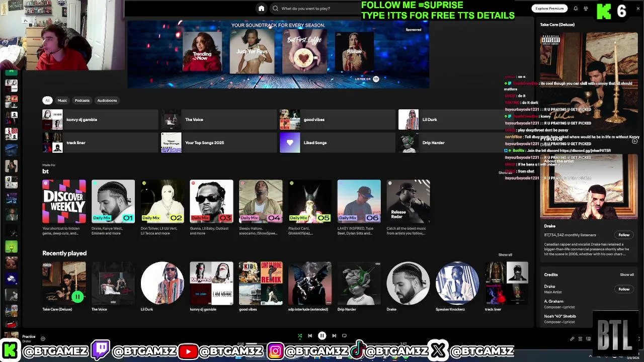This screenshot has height=362, width=644.
Task: Skip to the previous track
Action: pos(310,336)
